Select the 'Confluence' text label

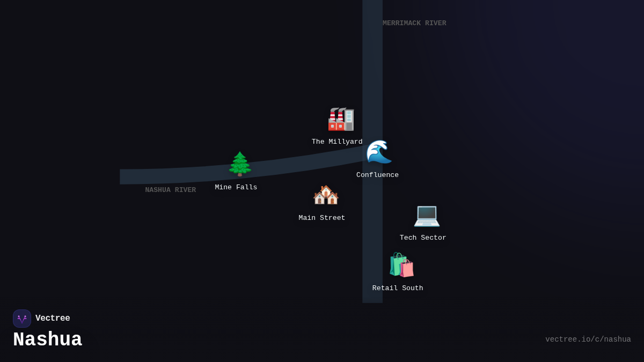pyautogui.click(x=377, y=175)
